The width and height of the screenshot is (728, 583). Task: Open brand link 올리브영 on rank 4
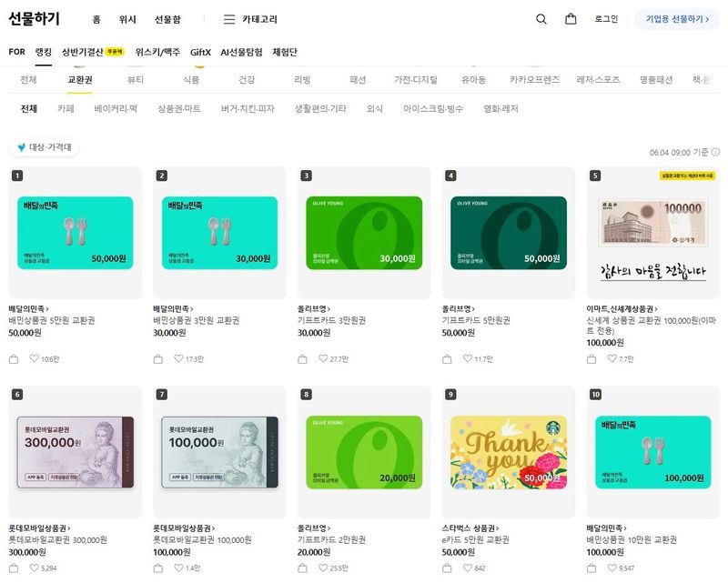pyautogui.click(x=459, y=308)
